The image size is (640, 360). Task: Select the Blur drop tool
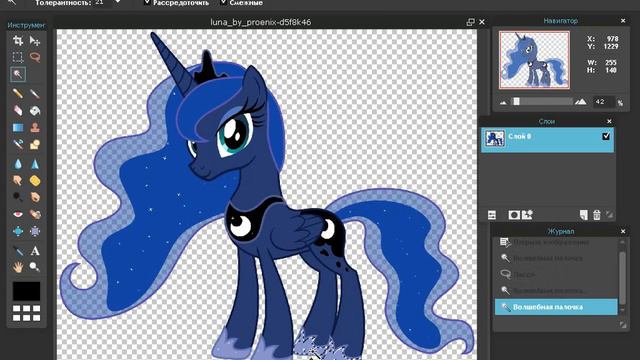point(18,164)
